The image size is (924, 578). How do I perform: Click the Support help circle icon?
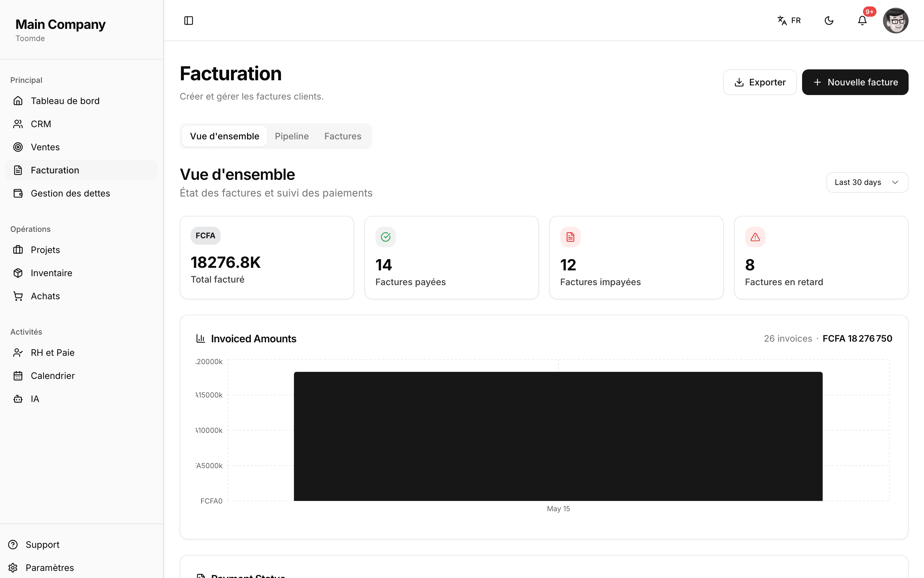(x=13, y=545)
